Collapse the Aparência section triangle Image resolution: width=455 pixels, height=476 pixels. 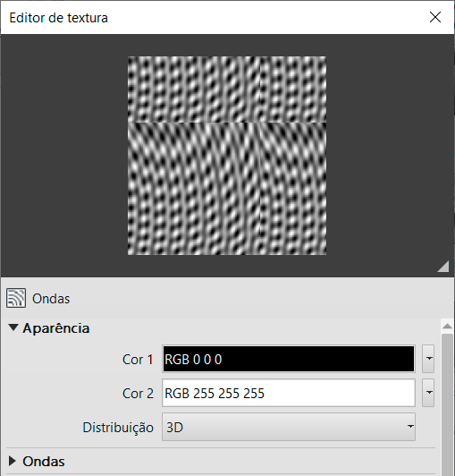click(x=13, y=327)
